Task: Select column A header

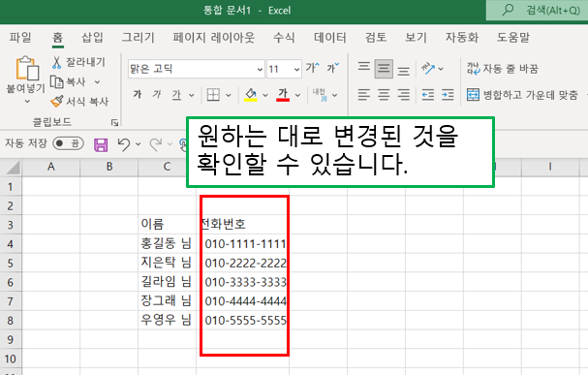Action: 51,167
